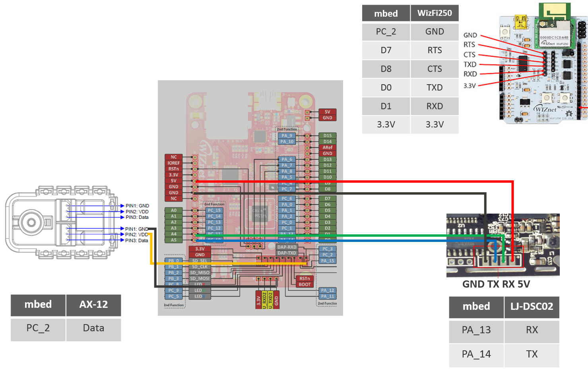
Task: Select the BOOT label on the board
Action: pos(305,284)
